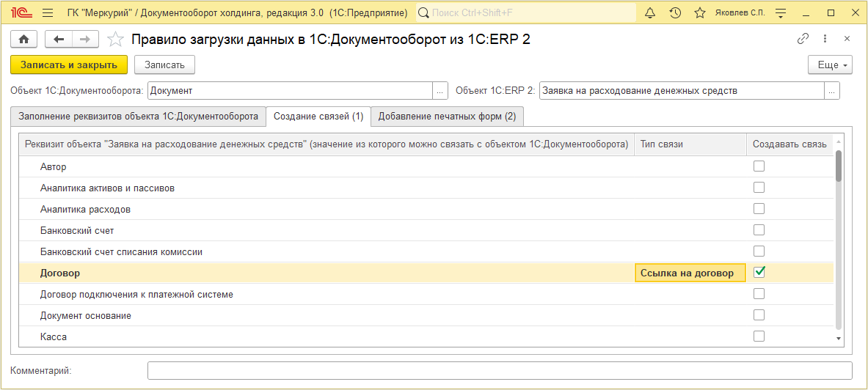Check box for Договор подключения к платежной системе
Screen dimensions: 868x390
[x=759, y=294]
